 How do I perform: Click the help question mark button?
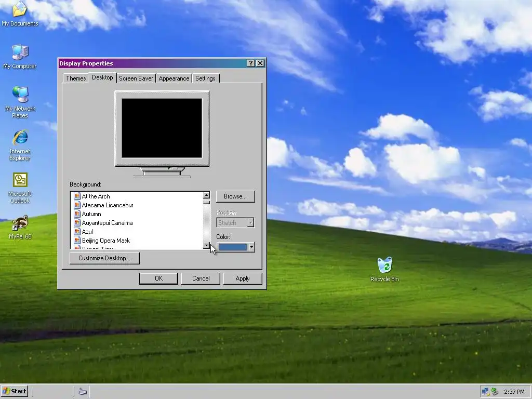click(x=251, y=63)
